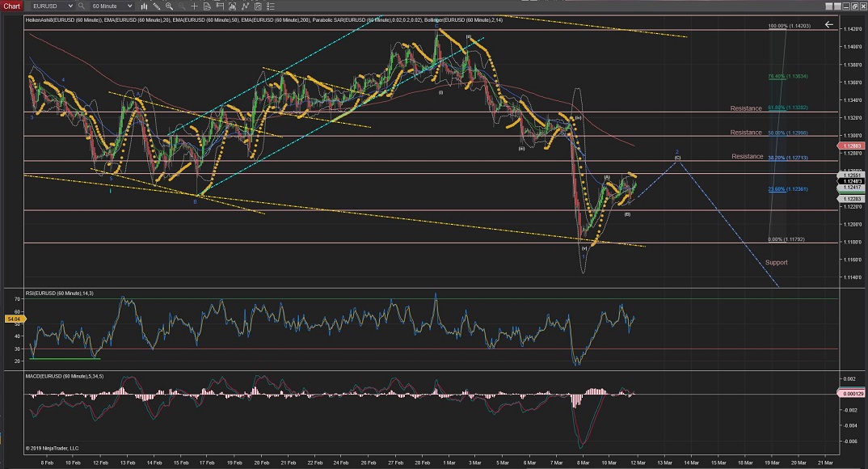Open the chart properties list icon
Viewport: 868px width, 469px height.
[271, 6]
